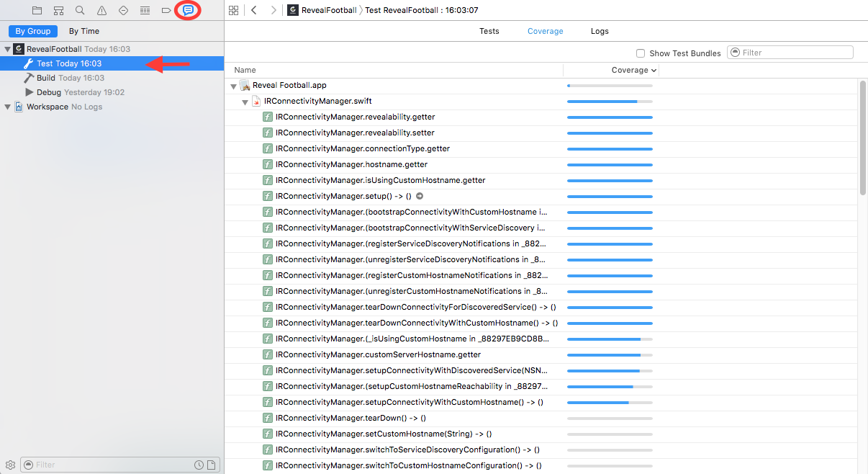Select setupConnectivityWithCustomHostname() row
Screen dimensions: 868x474
coord(541,402)
